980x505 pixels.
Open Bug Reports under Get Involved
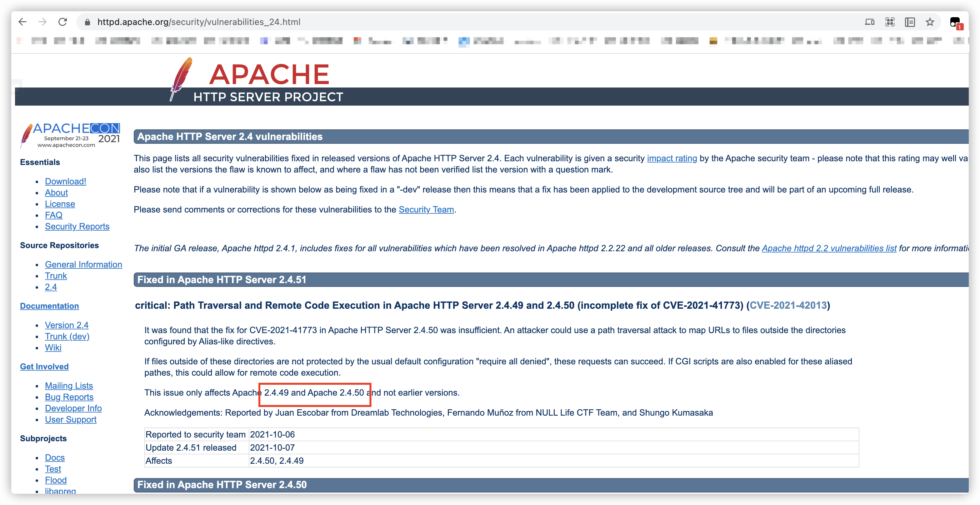tap(69, 397)
